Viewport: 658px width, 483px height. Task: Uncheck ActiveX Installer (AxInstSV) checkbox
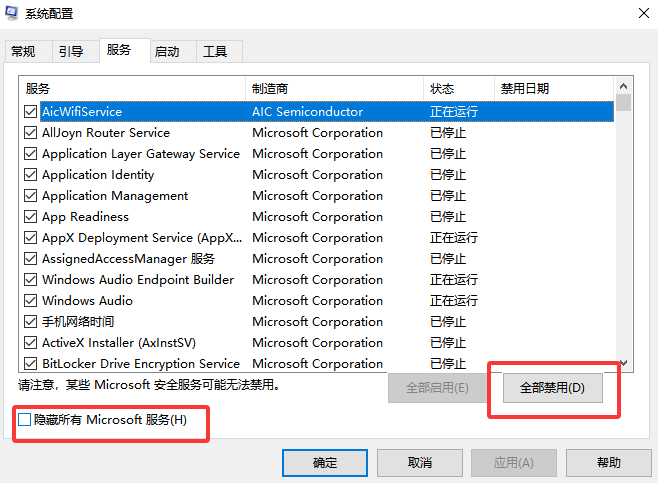(30, 342)
